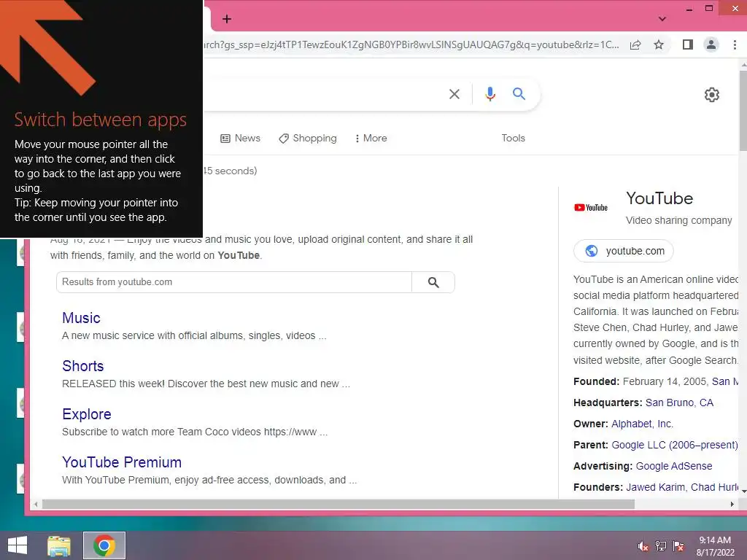Bookmark this page with the star

659,44
